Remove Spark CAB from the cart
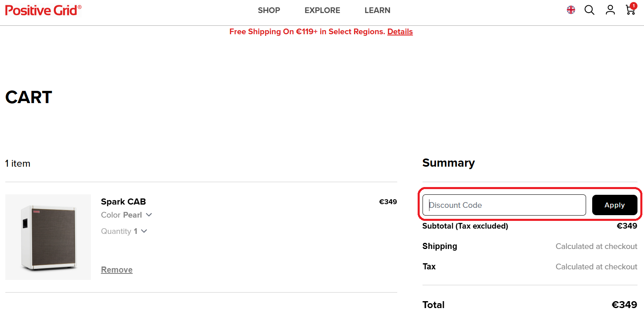644x315 pixels. 117,270
